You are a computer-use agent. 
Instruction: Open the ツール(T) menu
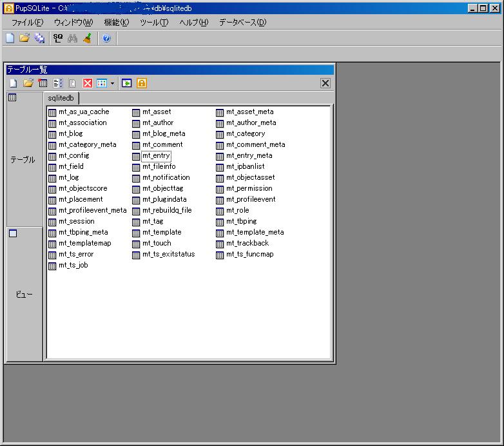[x=154, y=23]
